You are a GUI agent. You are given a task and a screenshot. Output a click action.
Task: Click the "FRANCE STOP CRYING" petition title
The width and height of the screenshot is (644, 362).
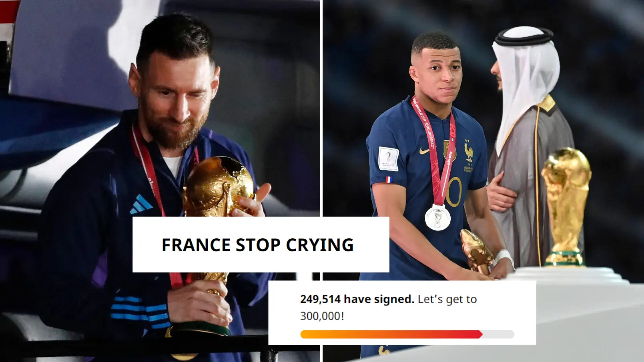coord(257,245)
